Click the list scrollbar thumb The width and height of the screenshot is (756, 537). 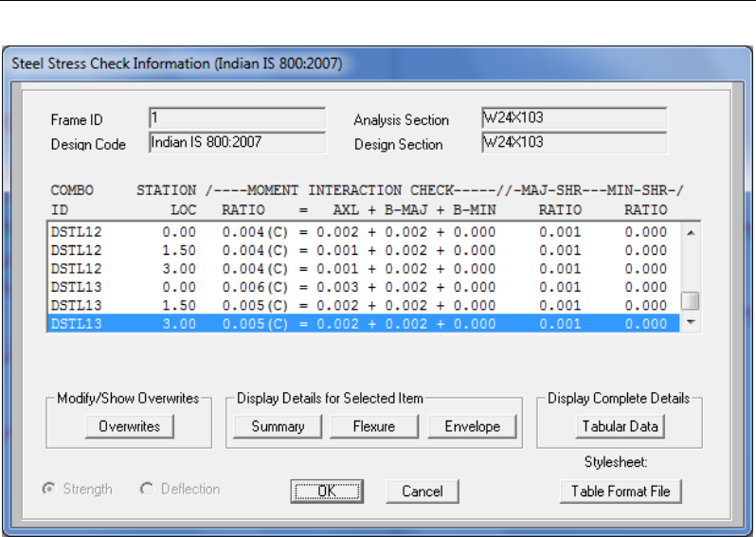pyautogui.click(x=691, y=301)
